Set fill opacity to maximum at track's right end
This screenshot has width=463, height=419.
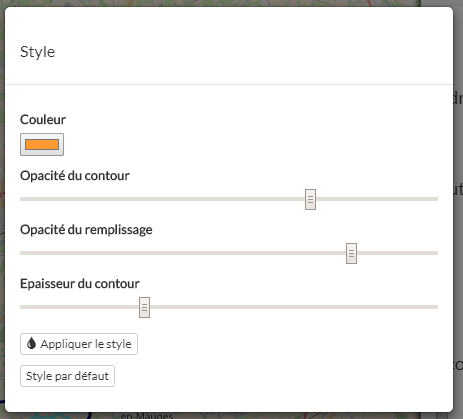coord(436,253)
